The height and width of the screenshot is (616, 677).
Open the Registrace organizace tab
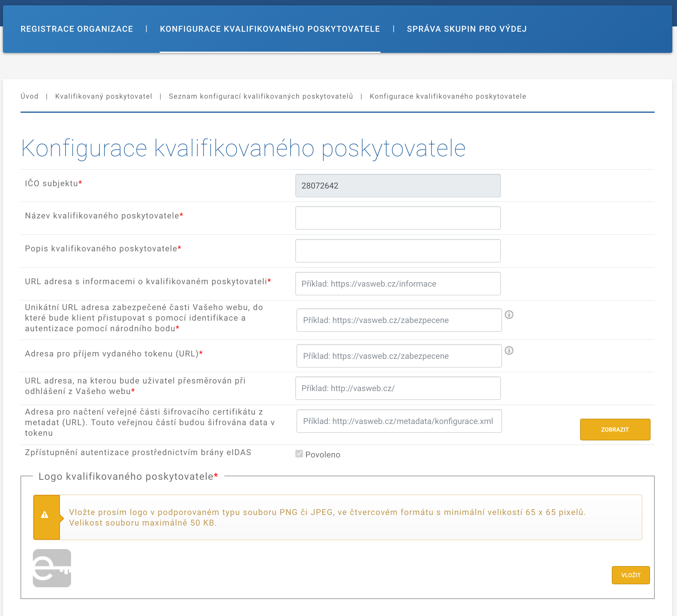pos(77,29)
